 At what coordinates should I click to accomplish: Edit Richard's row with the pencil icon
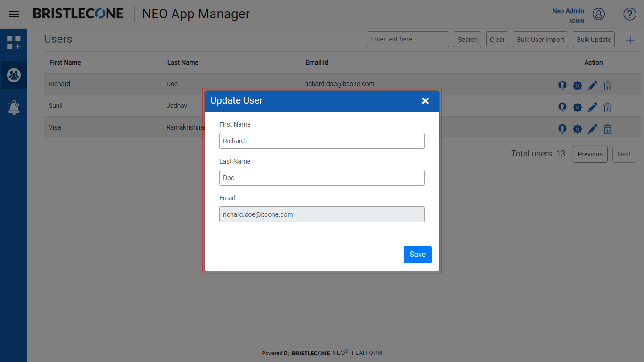point(593,85)
